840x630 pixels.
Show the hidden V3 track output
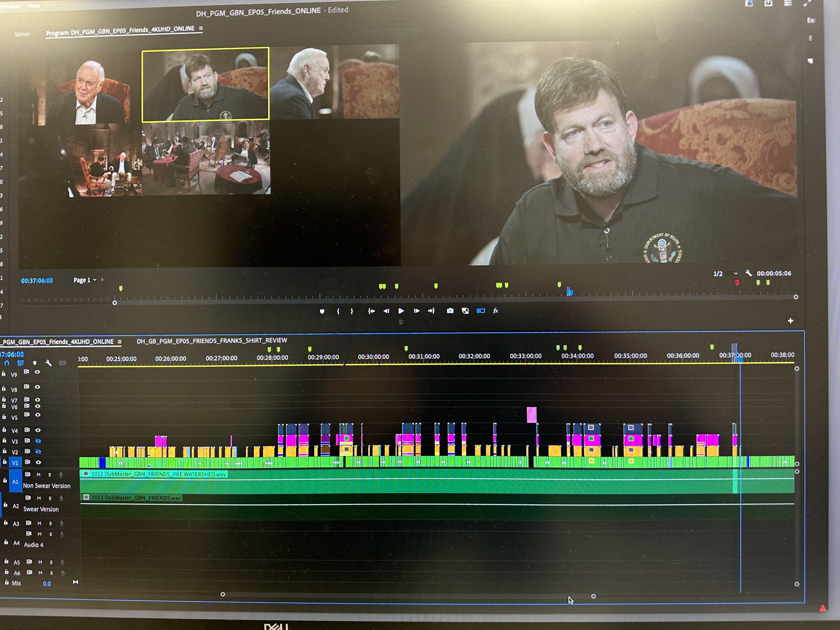tap(38, 441)
